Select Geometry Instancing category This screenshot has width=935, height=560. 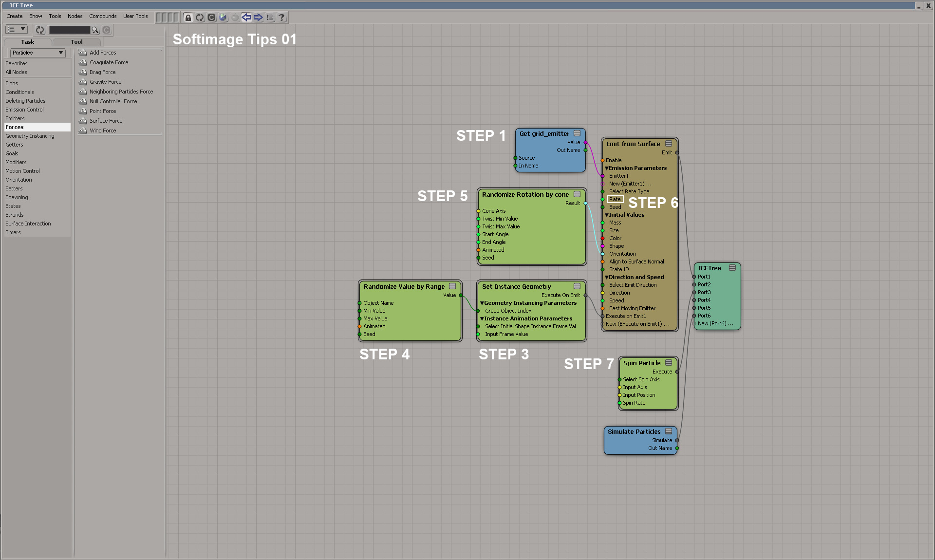coord(30,136)
